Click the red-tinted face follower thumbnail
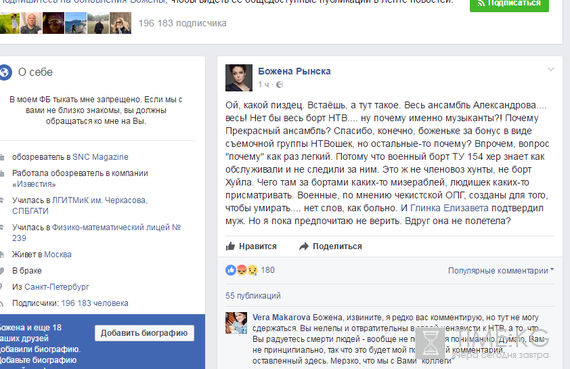This screenshot has height=369, width=570. (x=53, y=23)
